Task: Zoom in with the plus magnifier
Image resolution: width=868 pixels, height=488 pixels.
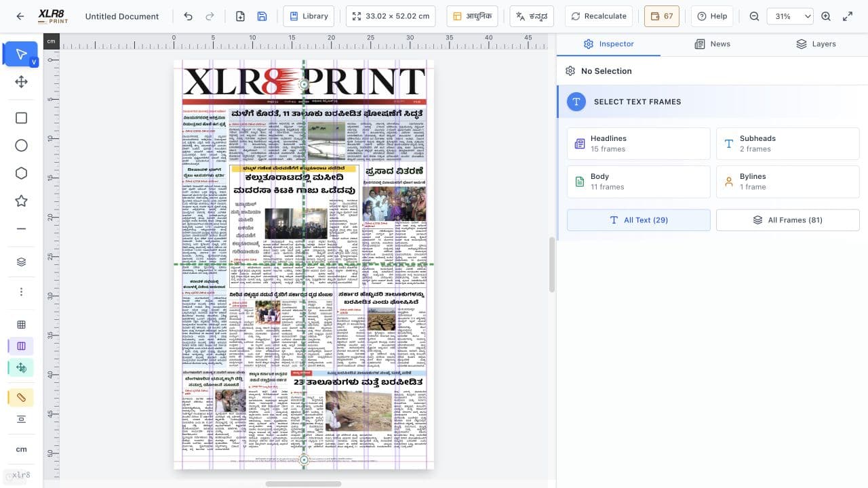Action: click(826, 16)
